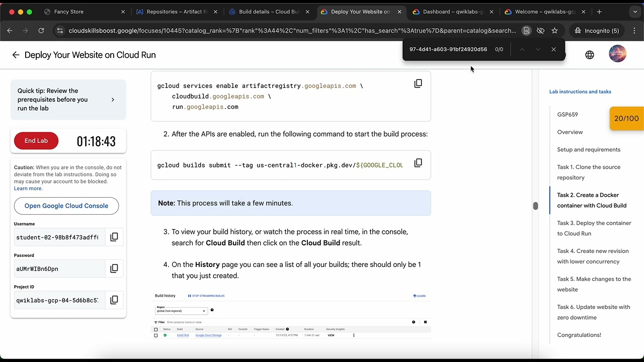The image size is (644, 362).
Task: Open the Incognito (5) indicator
Action: point(597,31)
